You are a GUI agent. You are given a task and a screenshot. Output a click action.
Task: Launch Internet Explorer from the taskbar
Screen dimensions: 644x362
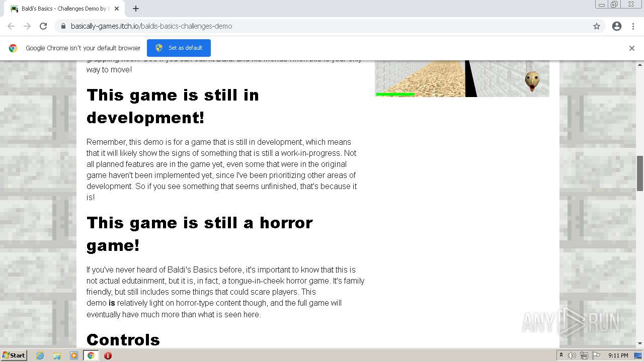[x=40, y=355]
